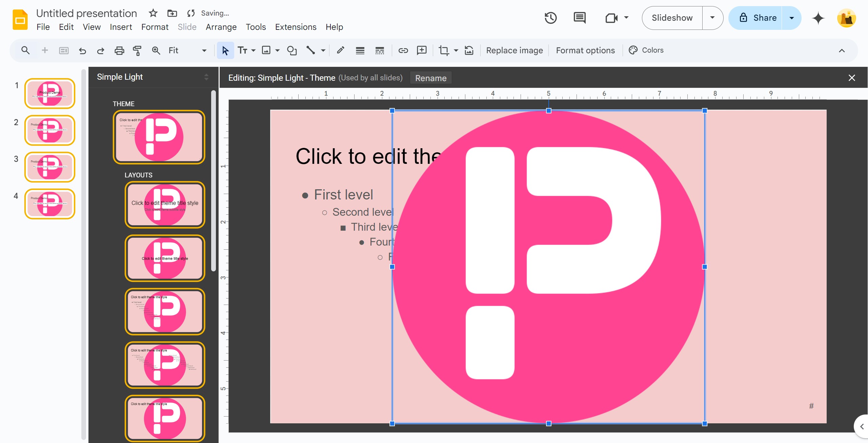The image size is (868, 443).
Task: Click the zoom magnifier tool
Action: tap(156, 51)
